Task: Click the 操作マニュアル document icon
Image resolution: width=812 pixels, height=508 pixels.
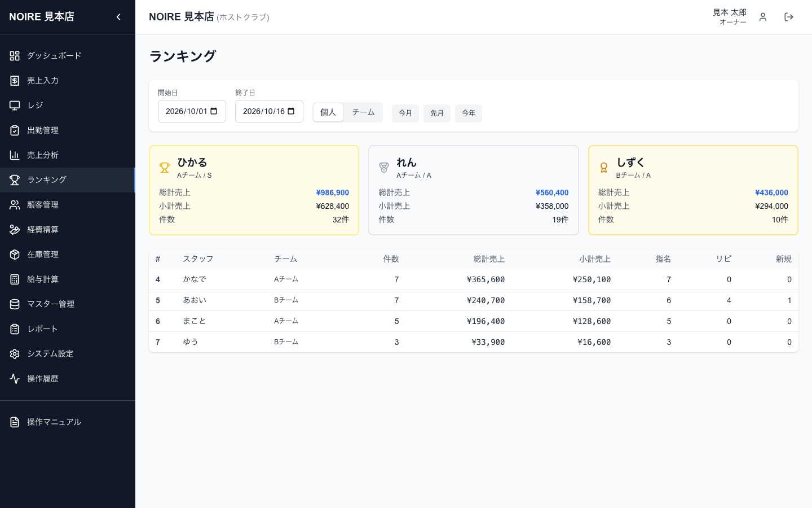Action: tap(15, 422)
